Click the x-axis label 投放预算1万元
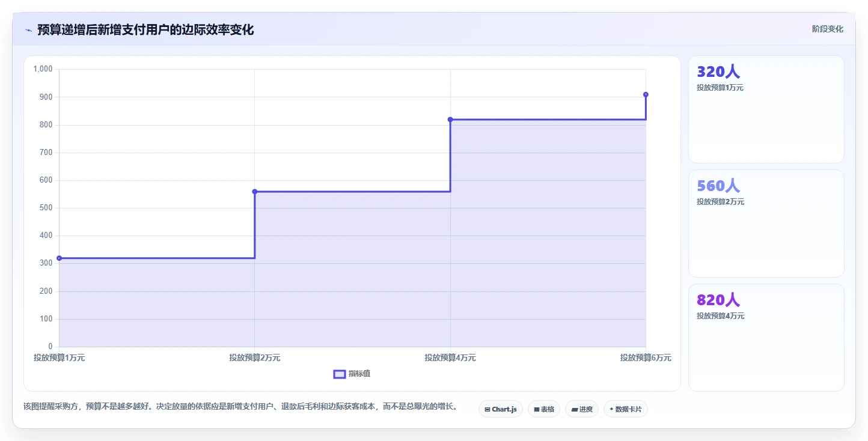The image size is (868, 441). pos(59,357)
